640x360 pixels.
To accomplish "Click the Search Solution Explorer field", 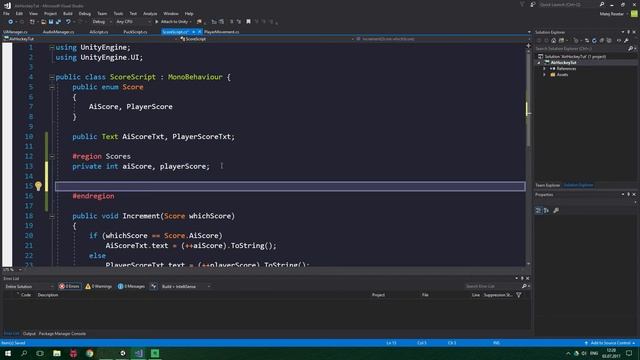I will 581,49.
